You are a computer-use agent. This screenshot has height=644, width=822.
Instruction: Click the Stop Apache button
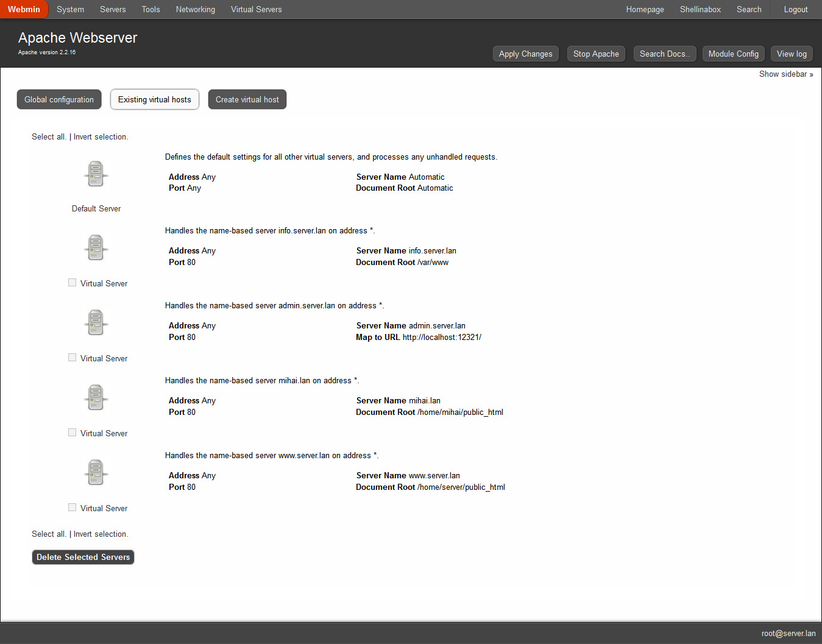595,54
